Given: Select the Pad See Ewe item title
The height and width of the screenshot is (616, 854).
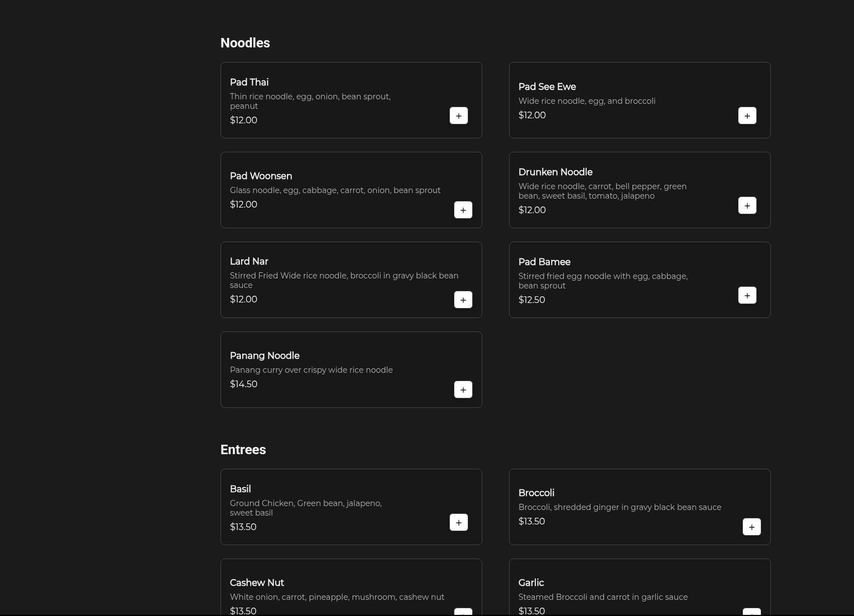Looking at the screenshot, I should point(547,86).
